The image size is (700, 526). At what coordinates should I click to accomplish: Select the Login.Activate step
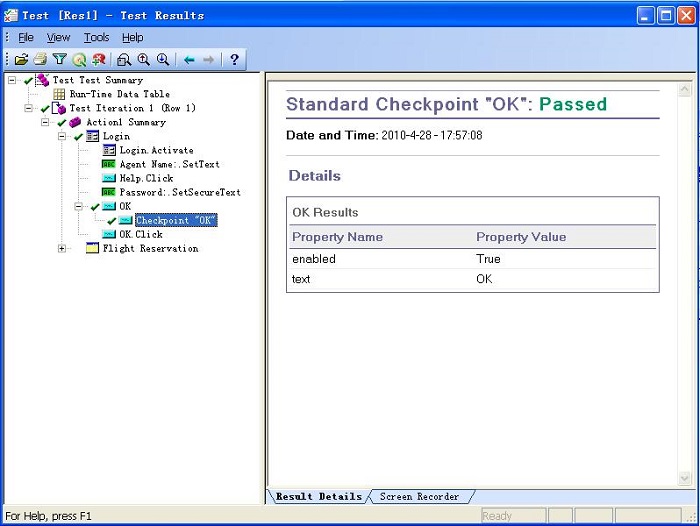(x=156, y=150)
